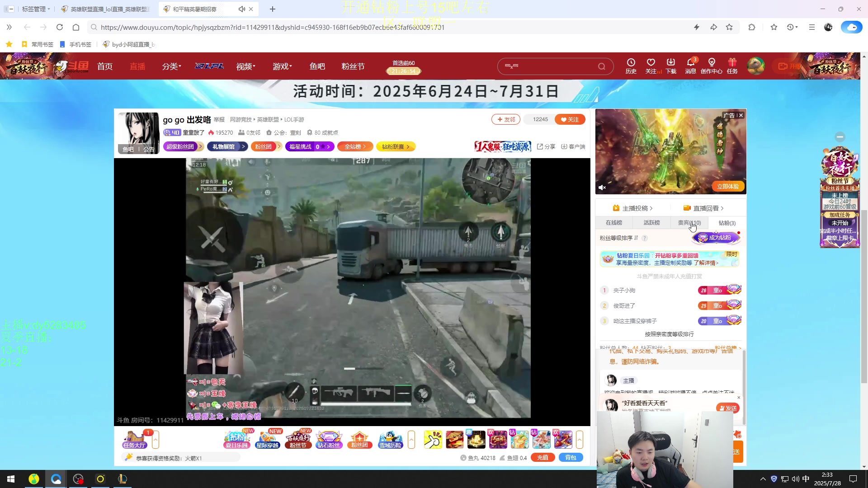
Task: Open the 雪域历险 penguin activity icon
Action: click(390, 439)
